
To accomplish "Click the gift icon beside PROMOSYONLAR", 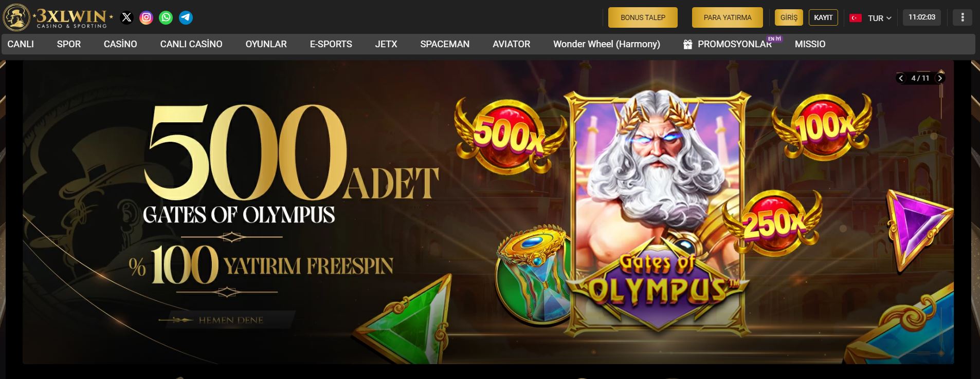I will [687, 44].
